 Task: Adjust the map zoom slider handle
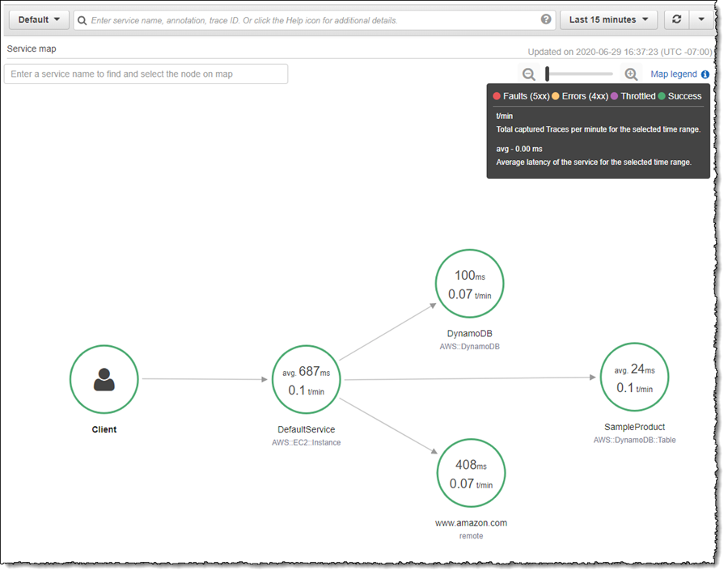(x=548, y=74)
